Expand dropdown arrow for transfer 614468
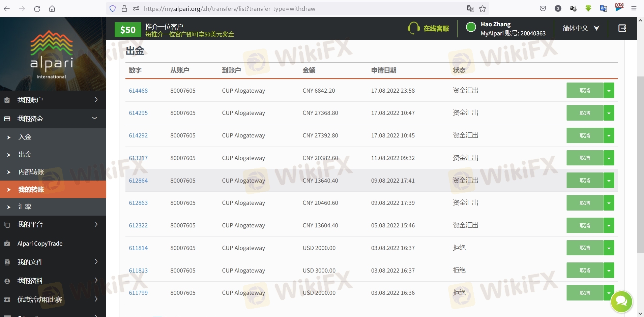Viewport: 644px width, 317px height. click(x=609, y=91)
